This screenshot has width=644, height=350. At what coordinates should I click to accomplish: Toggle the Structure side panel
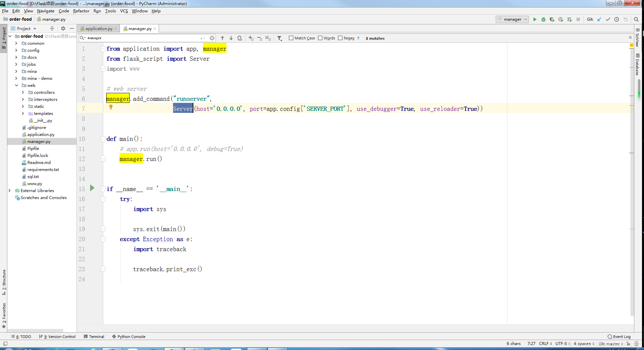click(x=4, y=282)
